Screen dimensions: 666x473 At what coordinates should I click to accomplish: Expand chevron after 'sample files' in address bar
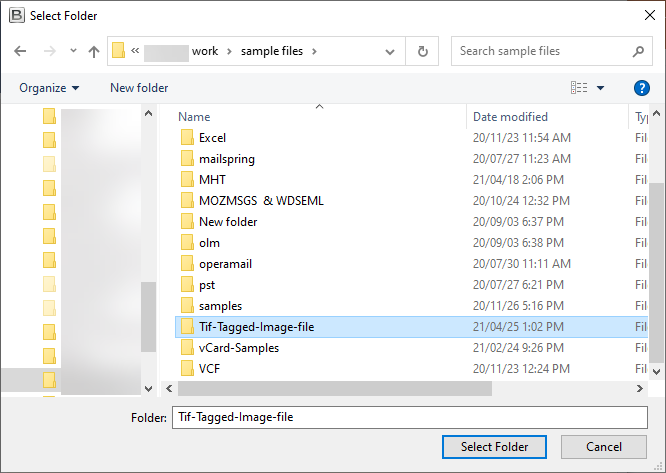tap(314, 51)
